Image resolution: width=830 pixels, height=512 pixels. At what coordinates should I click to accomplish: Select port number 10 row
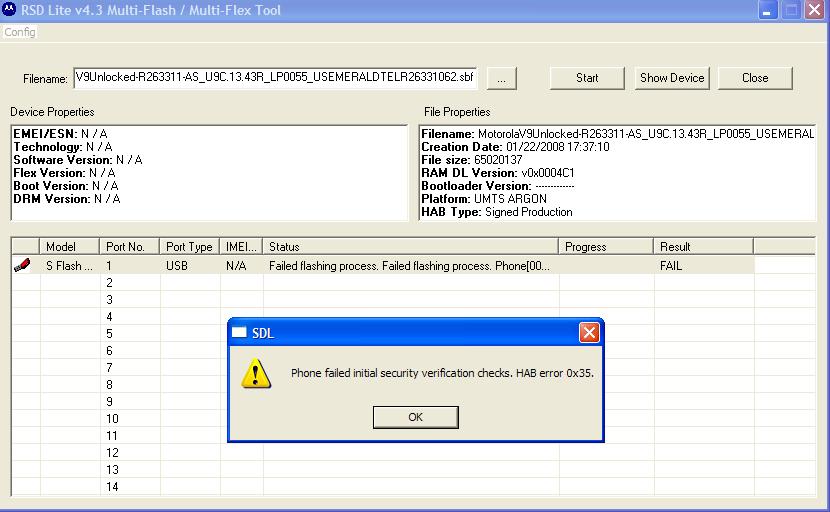point(112,419)
